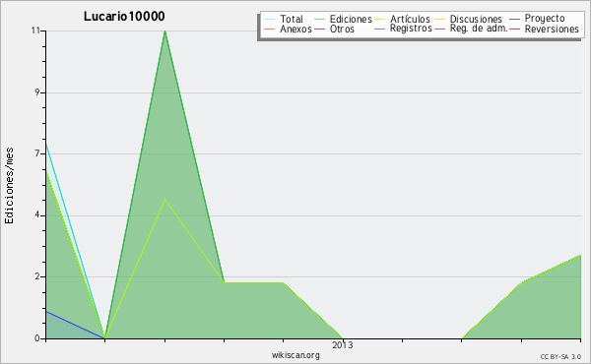Click the 'Reg. de adm.' legend label

click(x=479, y=29)
